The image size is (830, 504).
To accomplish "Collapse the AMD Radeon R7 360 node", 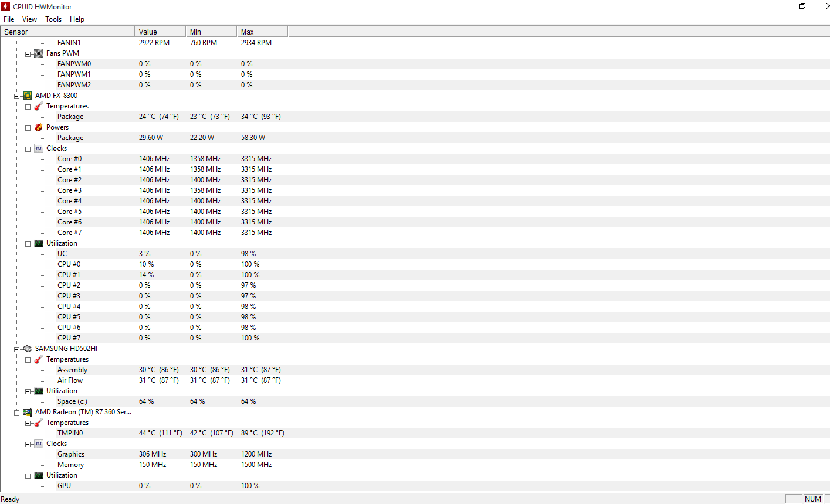I will (17, 413).
